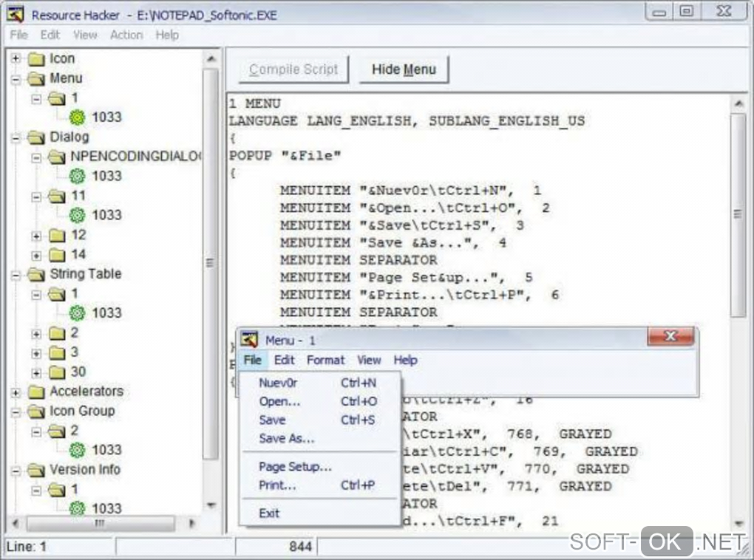This screenshot has height=560, width=754.
Task: Collapse the Dialog tree node
Action: [16, 138]
